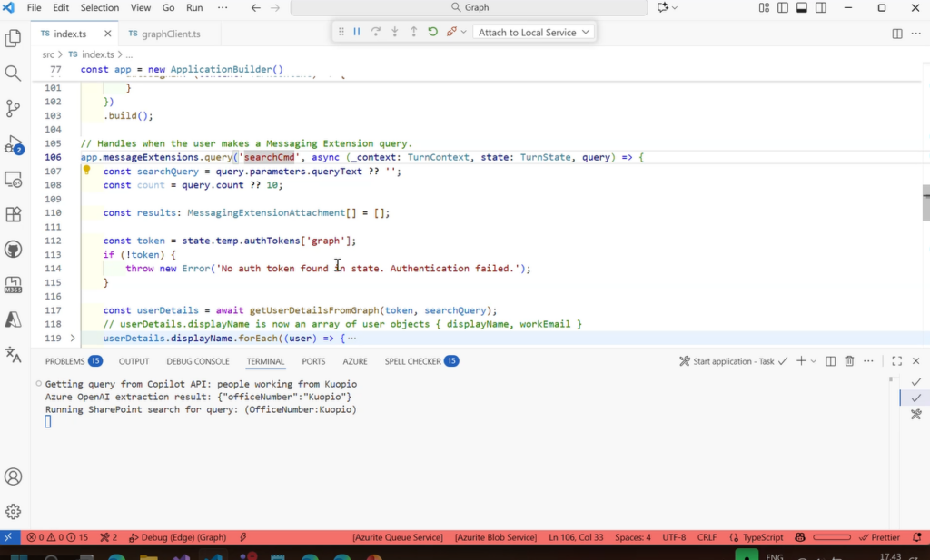This screenshot has height=560, width=930.
Task: Restart the debug session with green arrow
Action: pyautogui.click(x=432, y=32)
